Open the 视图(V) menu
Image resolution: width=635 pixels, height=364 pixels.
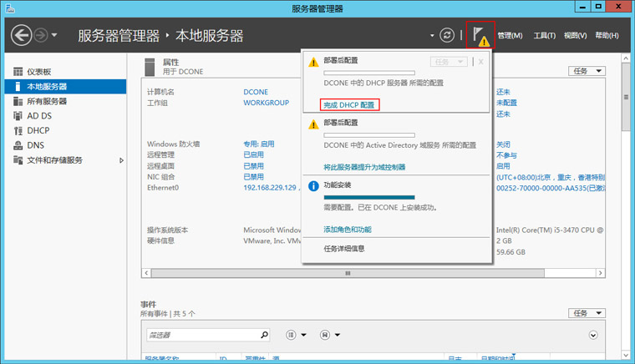coord(576,36)
